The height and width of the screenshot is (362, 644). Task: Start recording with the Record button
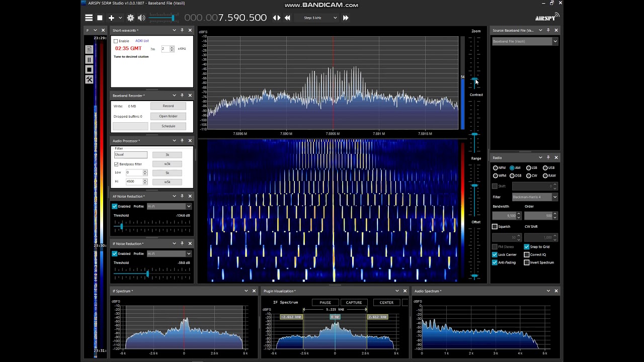click(x=168, y=106)
